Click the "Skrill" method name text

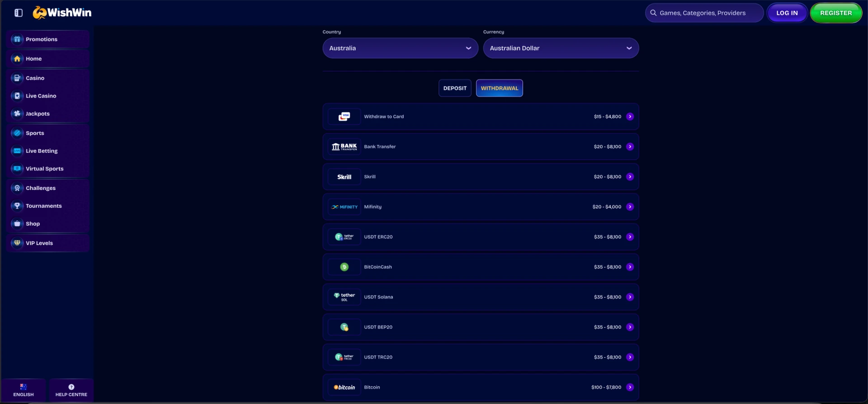pyautogui.click(x=370, y=177)
